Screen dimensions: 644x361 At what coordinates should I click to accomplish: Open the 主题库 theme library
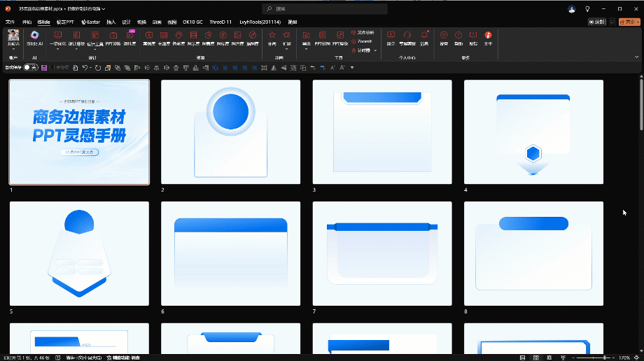coord(164,38)
